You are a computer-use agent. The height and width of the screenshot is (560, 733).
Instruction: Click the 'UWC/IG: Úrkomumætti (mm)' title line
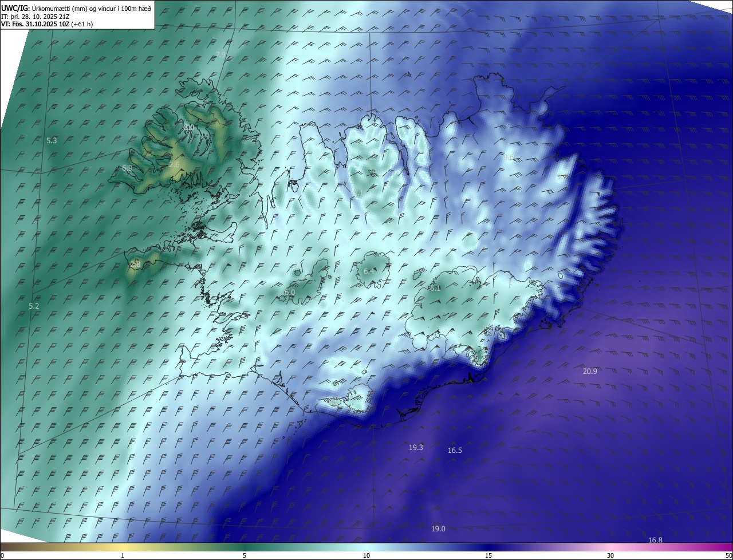point(76,8)
